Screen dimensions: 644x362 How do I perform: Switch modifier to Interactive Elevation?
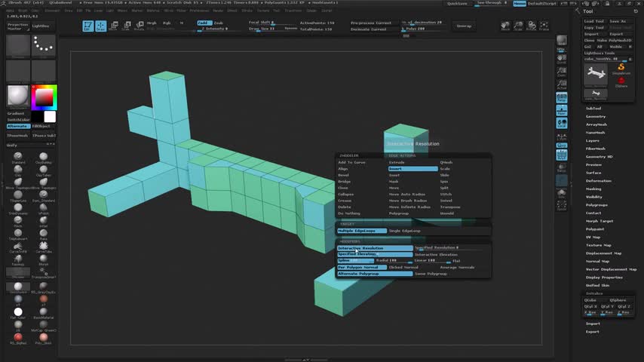coord(436,255)
